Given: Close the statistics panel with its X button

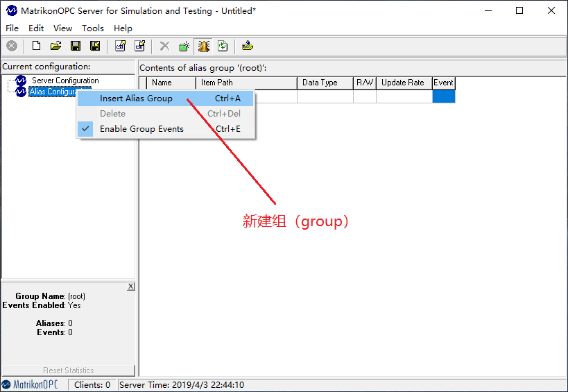Looking at the screenshot, I should point(131,287).
